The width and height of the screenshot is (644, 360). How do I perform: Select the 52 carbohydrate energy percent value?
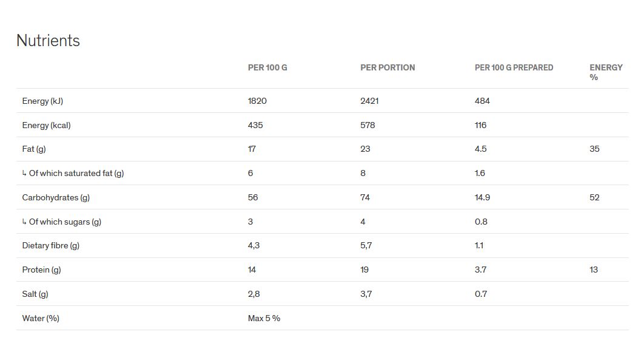click(x=594, y=197)
